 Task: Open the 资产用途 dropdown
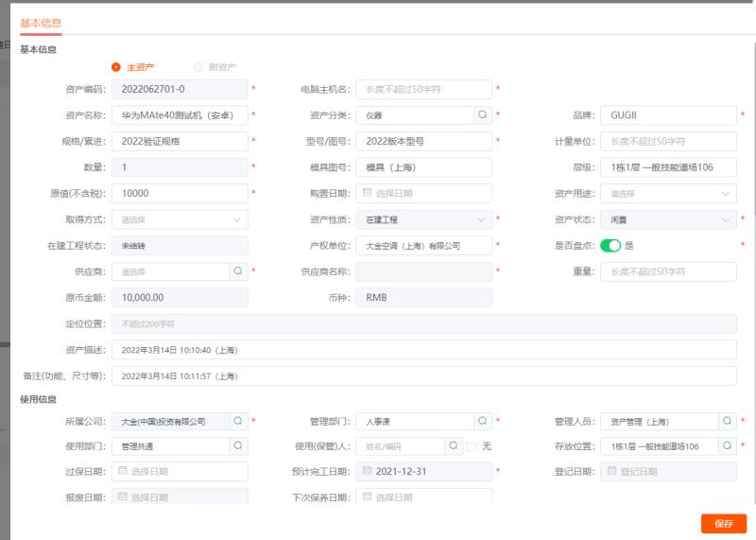(x=668, y=194)
